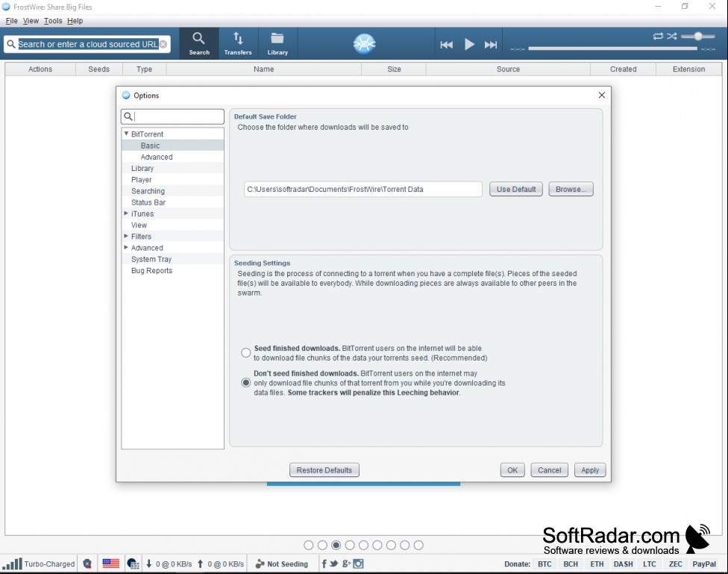
Task: Confirm options with OK button
Action: click(x=512, y=470)
